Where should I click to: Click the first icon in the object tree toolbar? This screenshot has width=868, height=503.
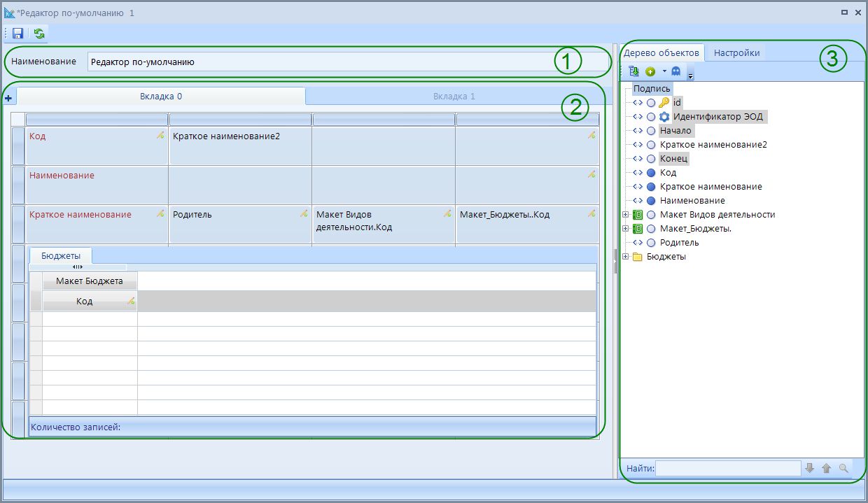click(633, 71)
